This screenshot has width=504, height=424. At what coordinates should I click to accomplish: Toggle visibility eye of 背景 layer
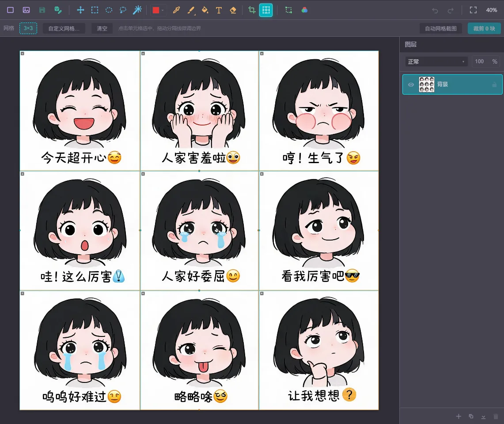[411, 84]
